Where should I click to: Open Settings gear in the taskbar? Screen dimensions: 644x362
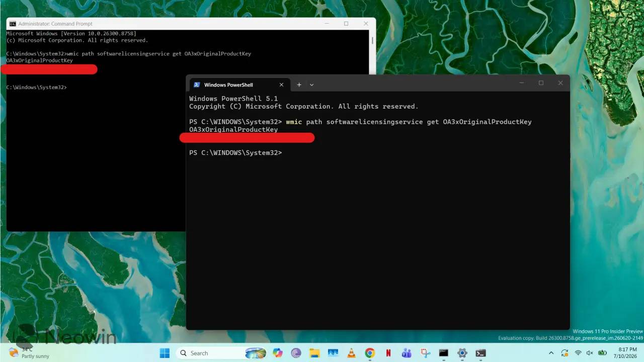[462, 353]
